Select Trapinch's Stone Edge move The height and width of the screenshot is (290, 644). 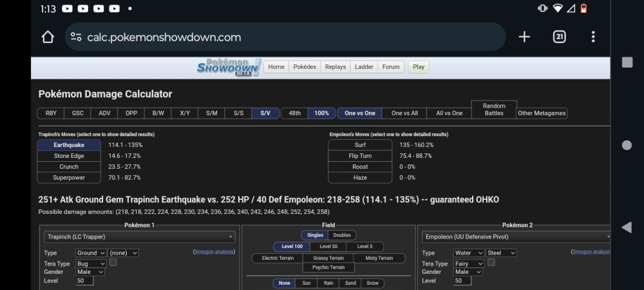69,156
